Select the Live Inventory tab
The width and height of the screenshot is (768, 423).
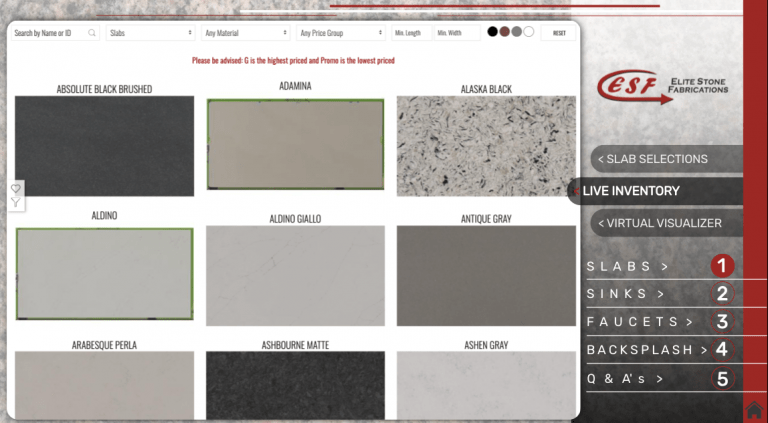tap(655, 191)
